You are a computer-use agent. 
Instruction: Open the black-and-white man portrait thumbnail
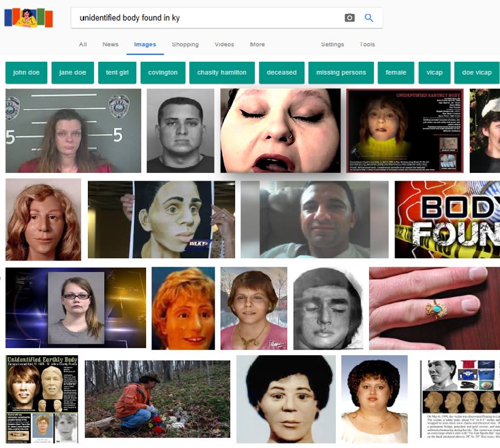181,131
